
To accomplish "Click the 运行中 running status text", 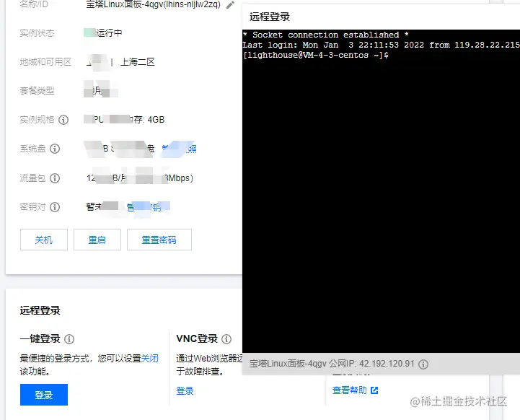I will click(x=109, y=33).
